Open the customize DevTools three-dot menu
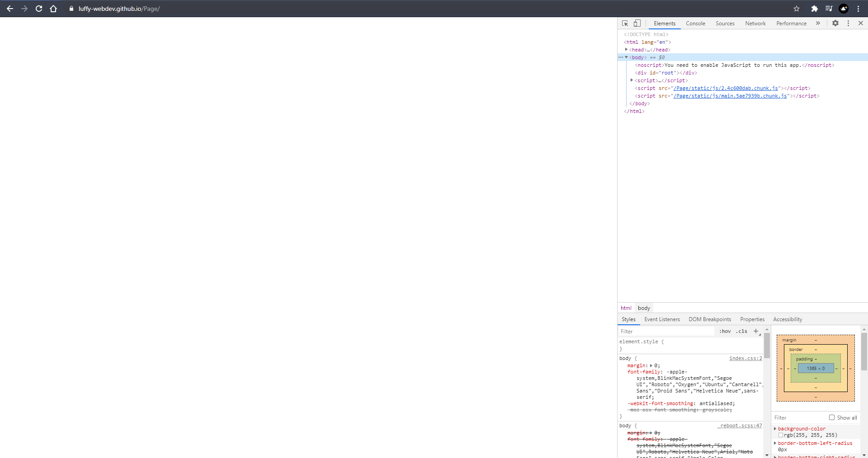This screenshot has height=458, width=868. pyautogui.click(x=848, y=23)
